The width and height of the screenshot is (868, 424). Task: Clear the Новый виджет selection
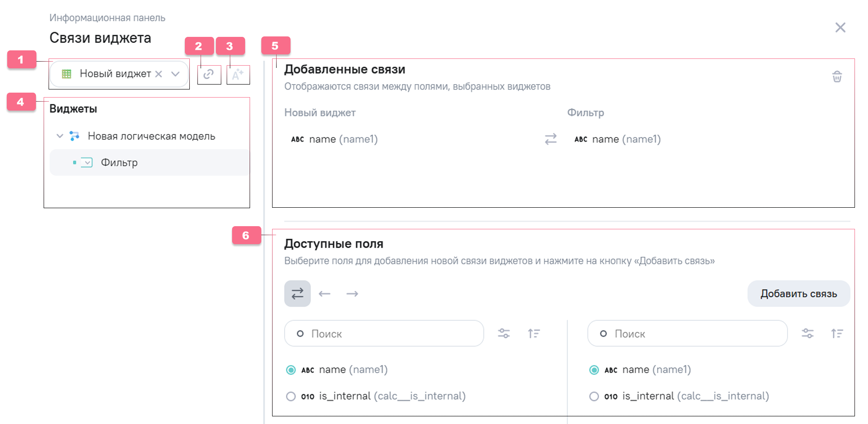(159, 74)
